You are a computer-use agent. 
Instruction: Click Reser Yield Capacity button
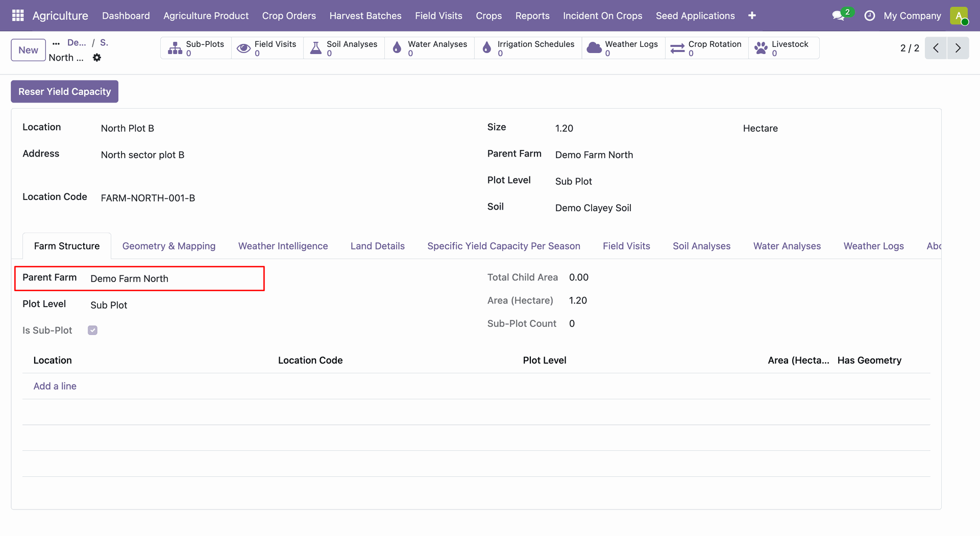pos(64,91)
